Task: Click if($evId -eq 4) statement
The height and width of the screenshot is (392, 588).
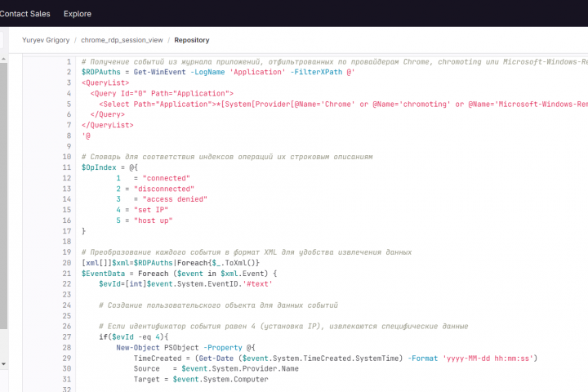Action: click(x=133, y=336)
